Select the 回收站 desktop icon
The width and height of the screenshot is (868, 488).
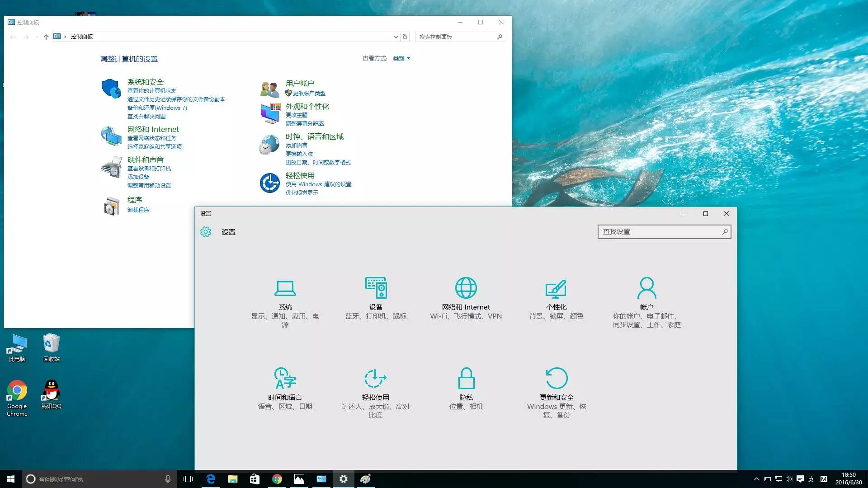click(x=51, y=348)
